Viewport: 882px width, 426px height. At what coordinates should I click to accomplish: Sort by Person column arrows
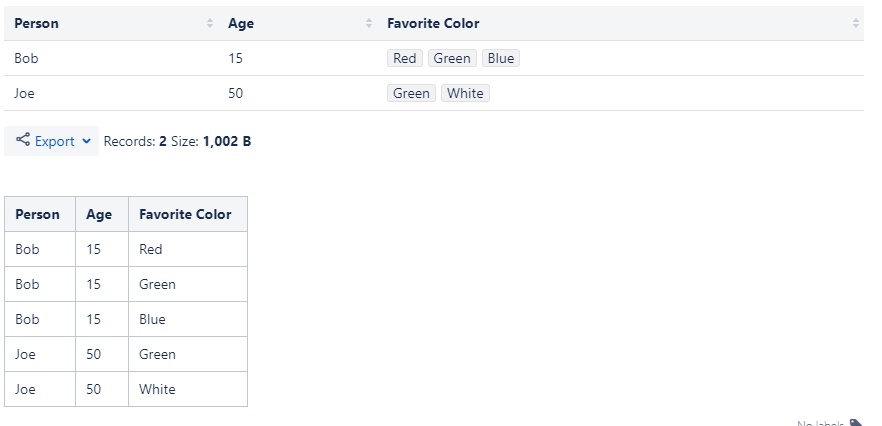(210, 23)
